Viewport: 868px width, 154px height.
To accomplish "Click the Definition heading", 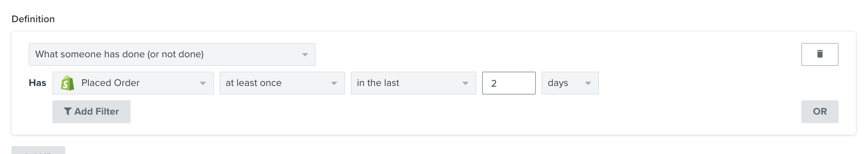I will click(x=33, y=19).
